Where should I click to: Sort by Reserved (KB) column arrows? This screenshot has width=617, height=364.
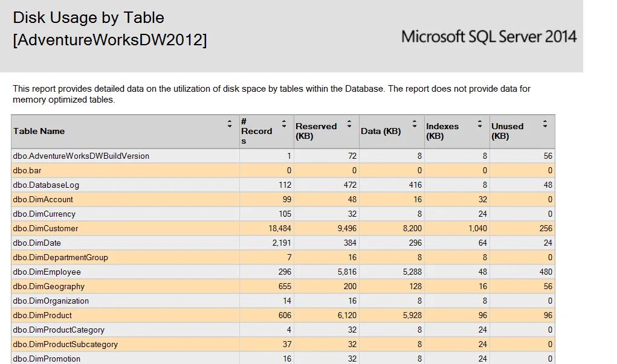point(349,124)
